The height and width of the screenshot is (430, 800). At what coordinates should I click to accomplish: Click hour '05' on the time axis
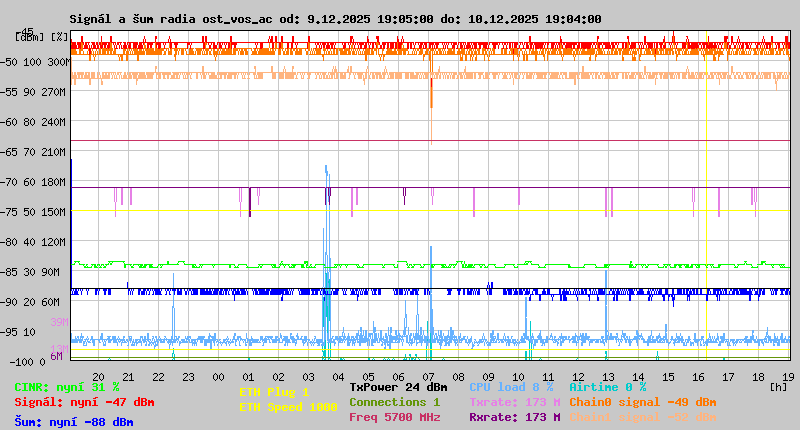click(x=368, y=377)
